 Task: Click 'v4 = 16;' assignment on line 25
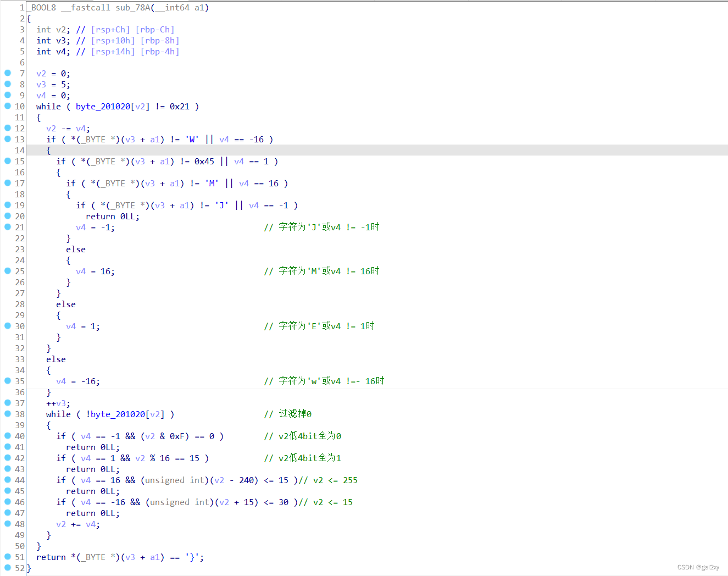coord(95,272)
